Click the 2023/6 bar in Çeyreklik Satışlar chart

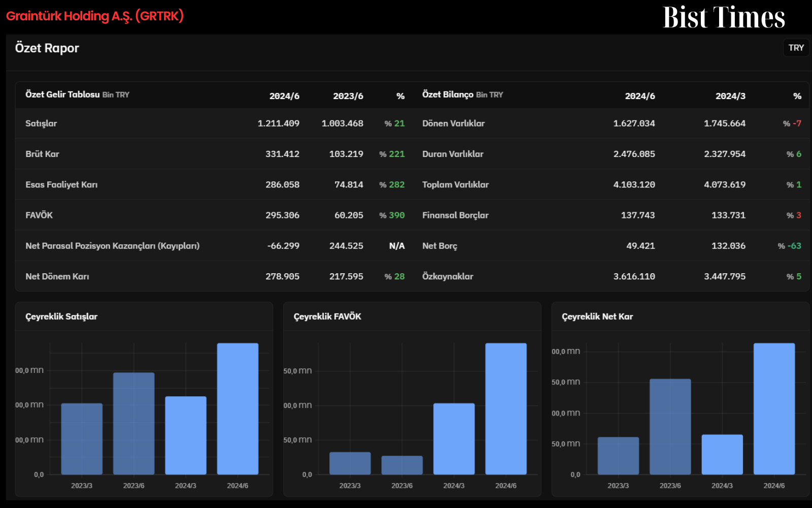(134, 424)
